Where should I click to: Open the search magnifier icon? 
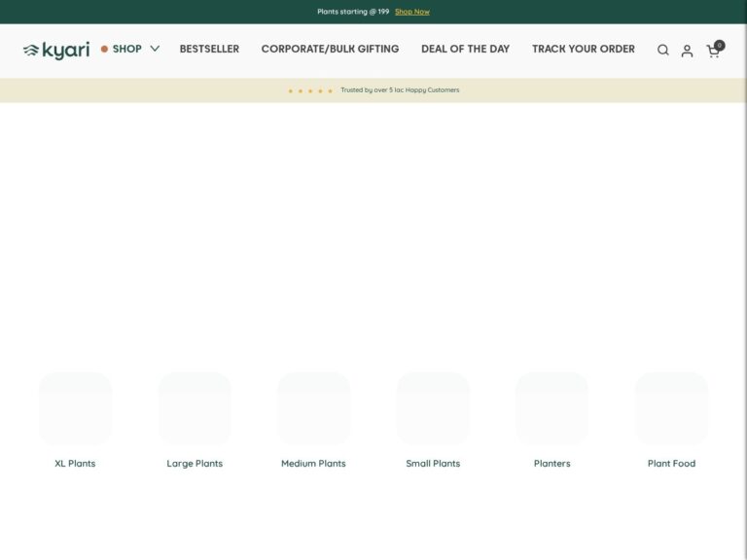click(662, 51)
